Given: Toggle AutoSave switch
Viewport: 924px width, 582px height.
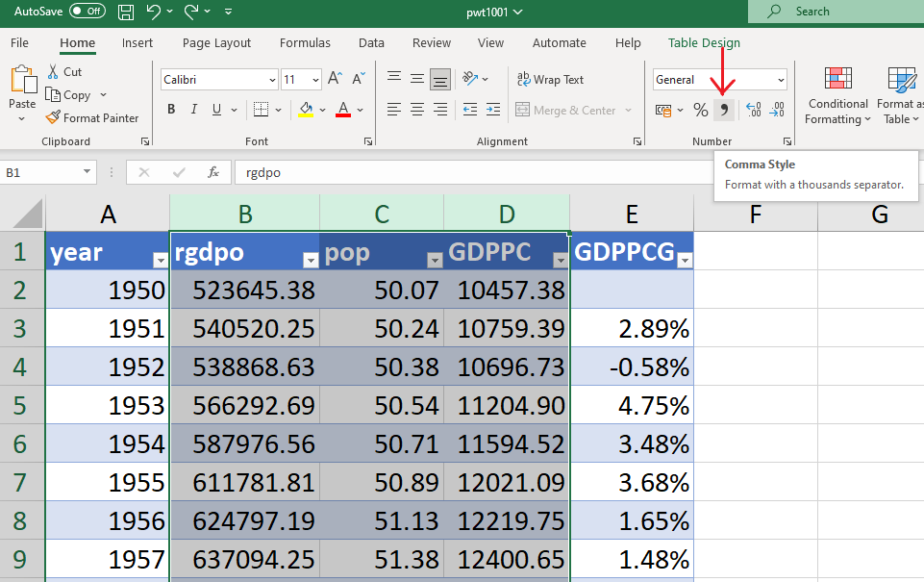Looking at the screenshot, I should click(x=87, y=12).
